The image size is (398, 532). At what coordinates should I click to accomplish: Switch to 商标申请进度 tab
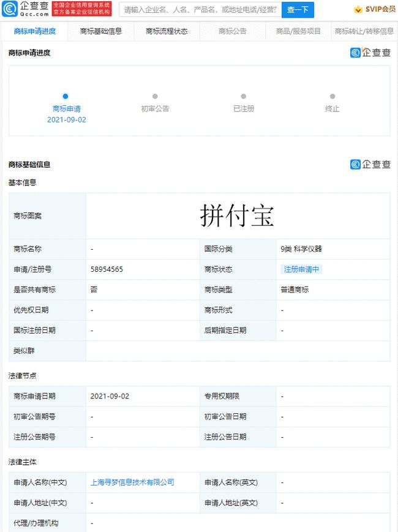(35, 31)
